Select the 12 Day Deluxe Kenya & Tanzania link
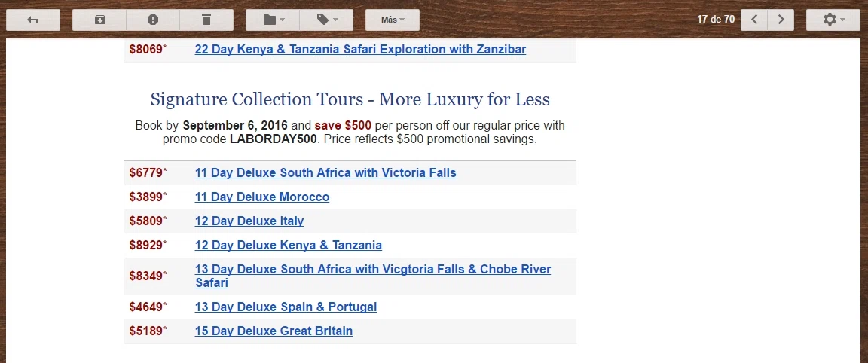This screenshot has height=363, width=868. point(289,245)
